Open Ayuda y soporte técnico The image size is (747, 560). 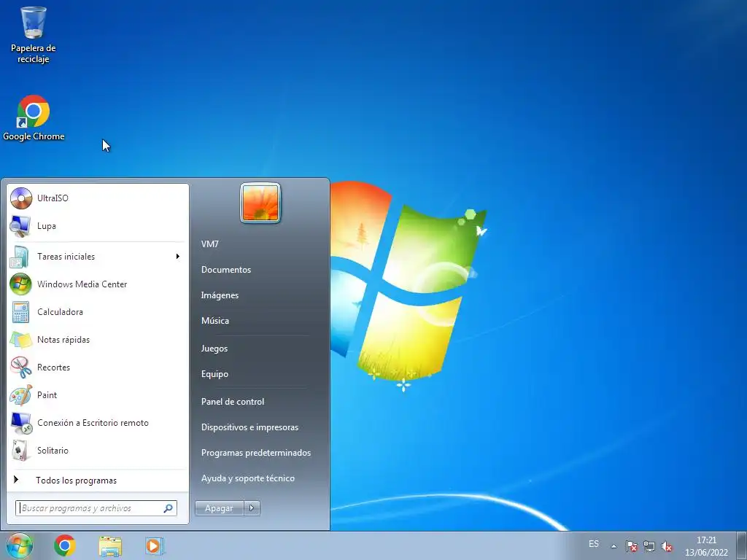(248, 478)
